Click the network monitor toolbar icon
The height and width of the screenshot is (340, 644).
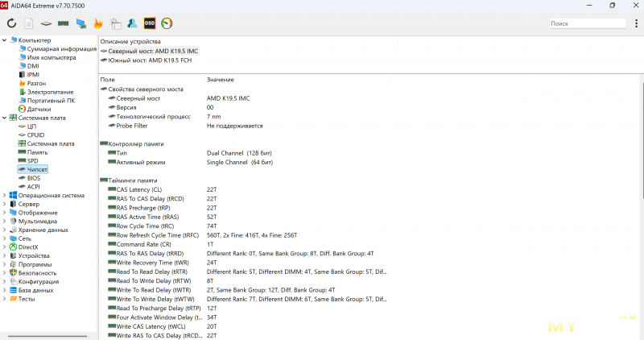(x=80, y=23)
